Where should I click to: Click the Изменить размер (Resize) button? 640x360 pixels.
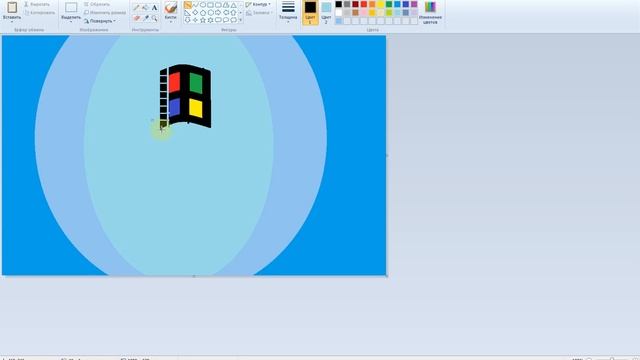[105, 13]
